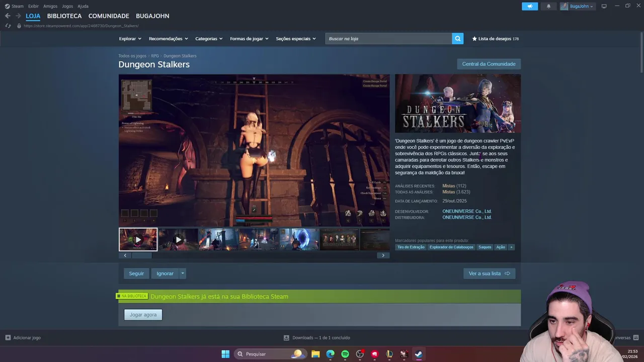This screenshot has height=362, width=644.
Task: Click the Windows Pesquisar search box
Action: (270, 354)
